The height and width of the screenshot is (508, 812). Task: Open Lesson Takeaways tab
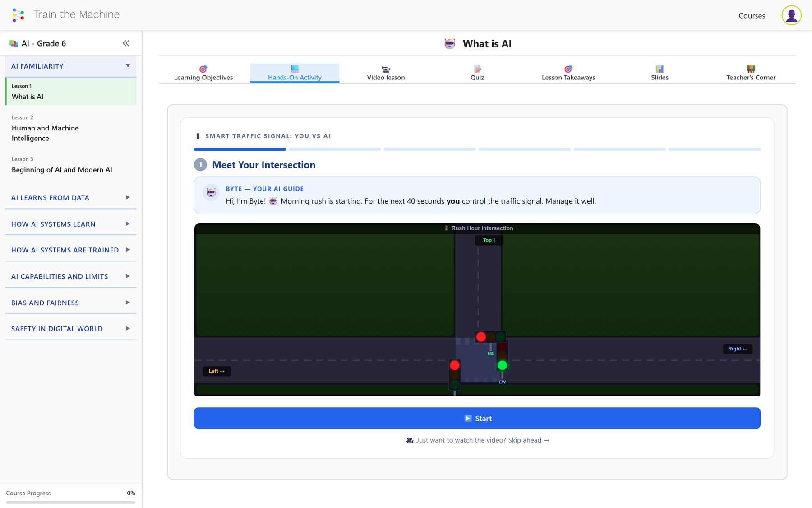(568, 73)
